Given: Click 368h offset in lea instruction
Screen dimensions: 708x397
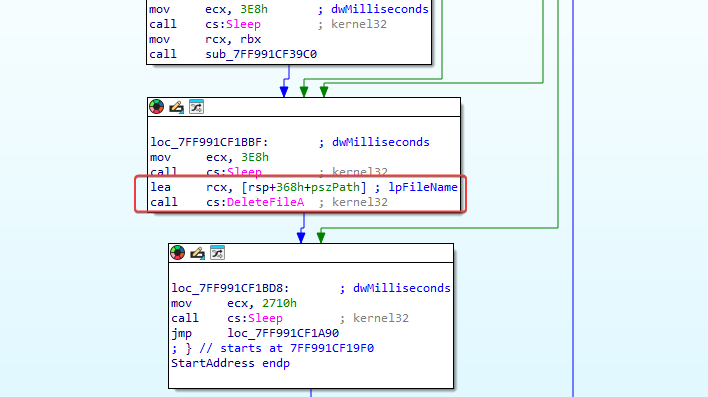Looking at the screenshot, I should [x=290, y=187].
